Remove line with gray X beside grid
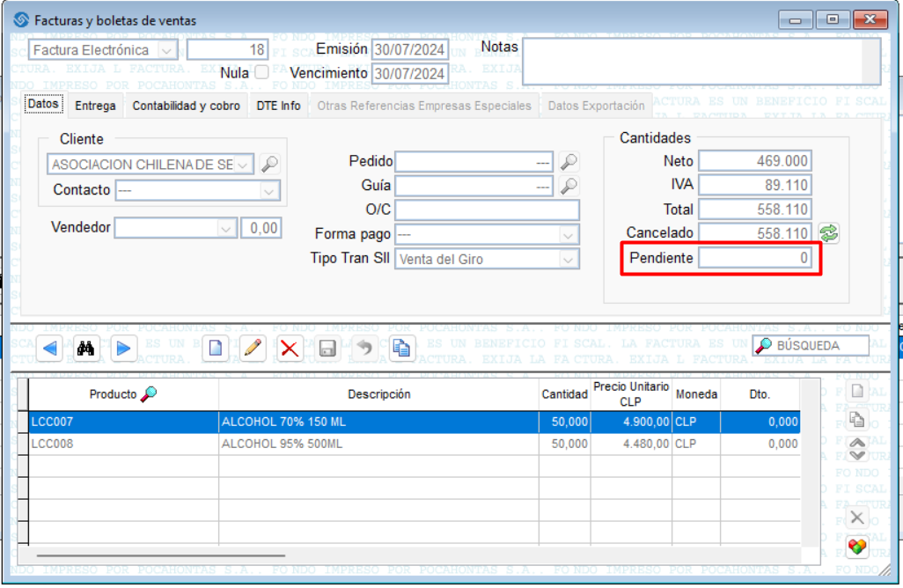Image resolution: width=903 pixels, height=588 pixels. [x=857, y=518]
